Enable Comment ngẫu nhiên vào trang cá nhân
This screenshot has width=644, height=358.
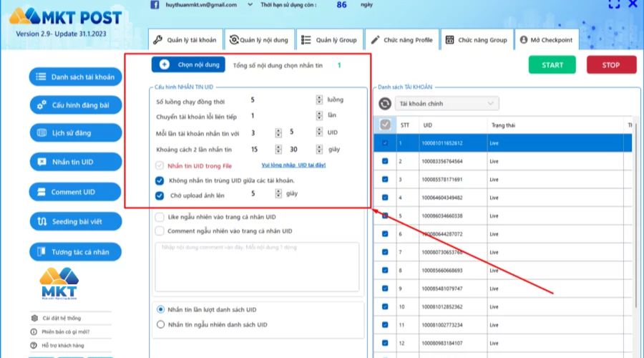(160, 231)
